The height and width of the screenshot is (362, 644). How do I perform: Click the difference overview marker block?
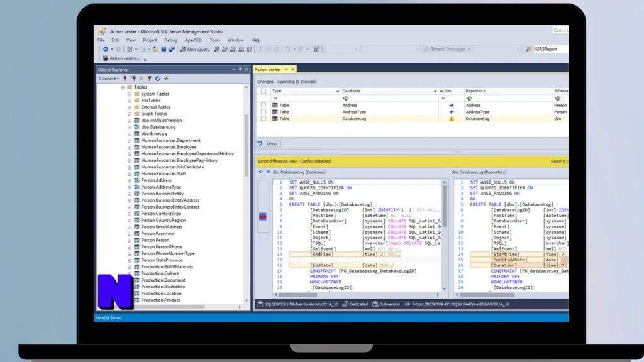pyautogui.click(x=263, y=216)
